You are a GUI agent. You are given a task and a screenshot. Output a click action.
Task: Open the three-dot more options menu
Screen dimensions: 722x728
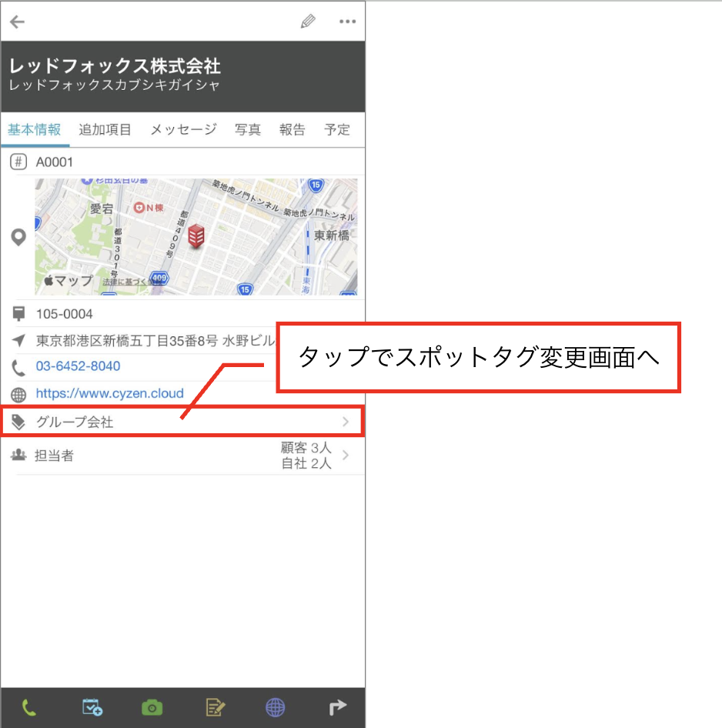coord(347,22)
